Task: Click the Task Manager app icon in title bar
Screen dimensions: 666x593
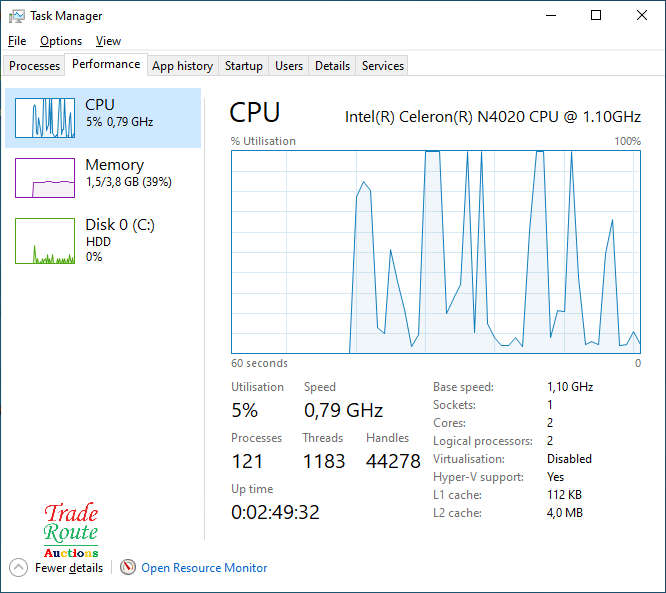Action: tap(17, 16)
